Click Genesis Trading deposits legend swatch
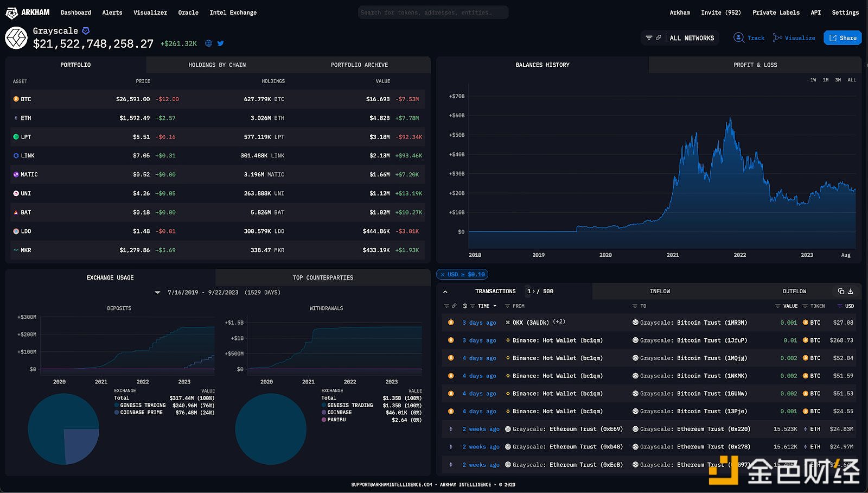This screenshot has width=868, height=493. coord(117,406)
